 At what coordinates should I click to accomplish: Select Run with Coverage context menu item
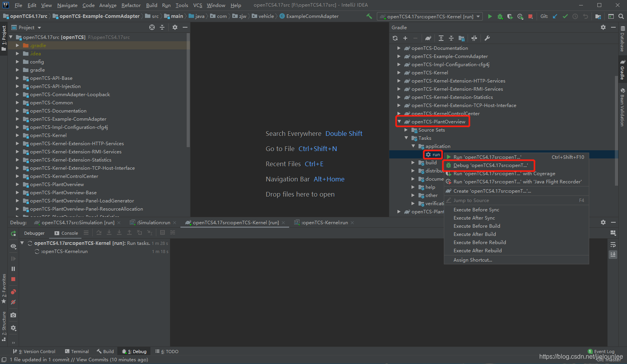tap(516, 174)
